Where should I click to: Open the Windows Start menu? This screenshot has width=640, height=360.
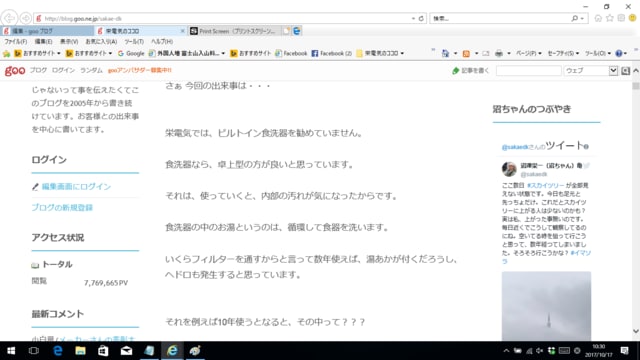coord(11,351)
